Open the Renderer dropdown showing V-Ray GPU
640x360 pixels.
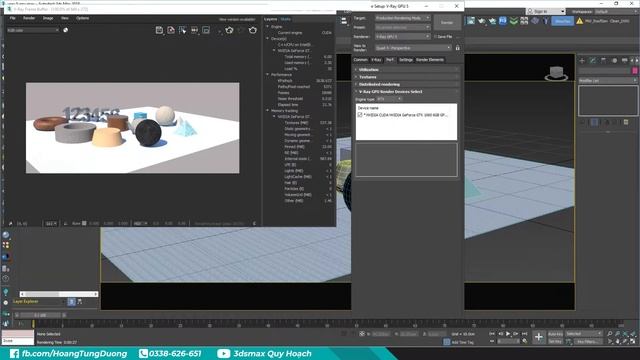402,37
